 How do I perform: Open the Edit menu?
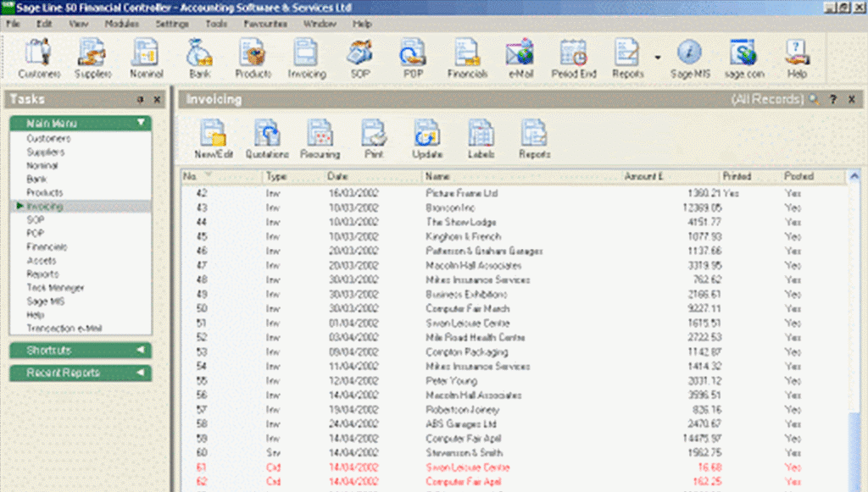pyautogui.click(x=44, y=24)
